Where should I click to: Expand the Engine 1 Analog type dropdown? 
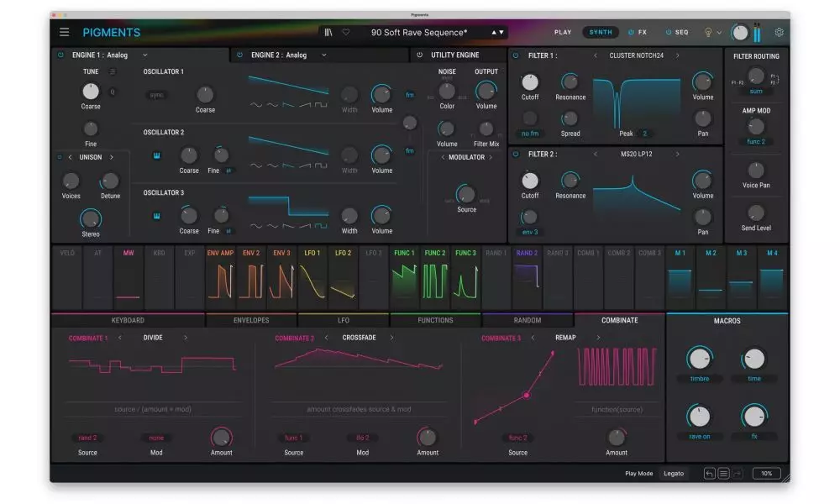pos(144,55)
